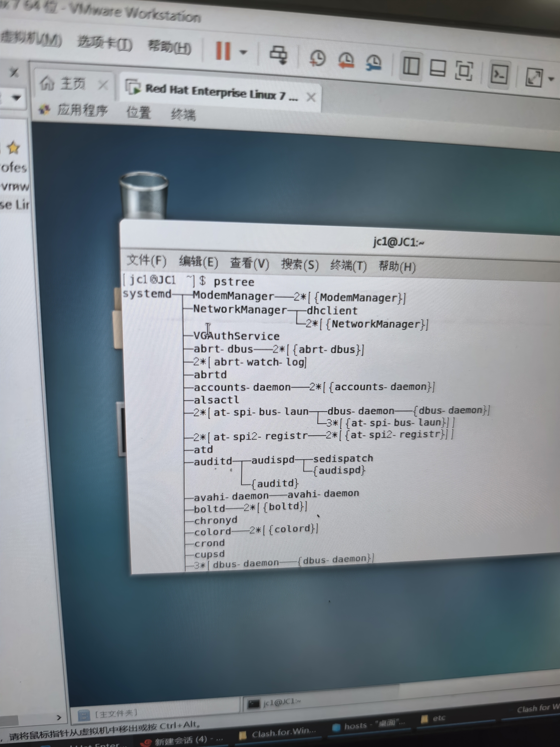This screenshot has height=747, width=560.
Task: Take a snapshot of this virtual machine
Action: click(318, 58)
